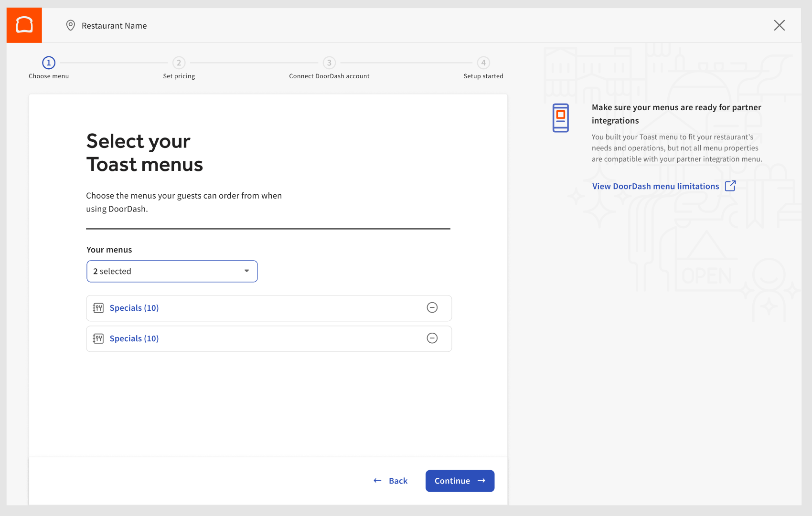
Task: Remove the second Specials menu via minus icon
Action: click(x=432, y=338)
